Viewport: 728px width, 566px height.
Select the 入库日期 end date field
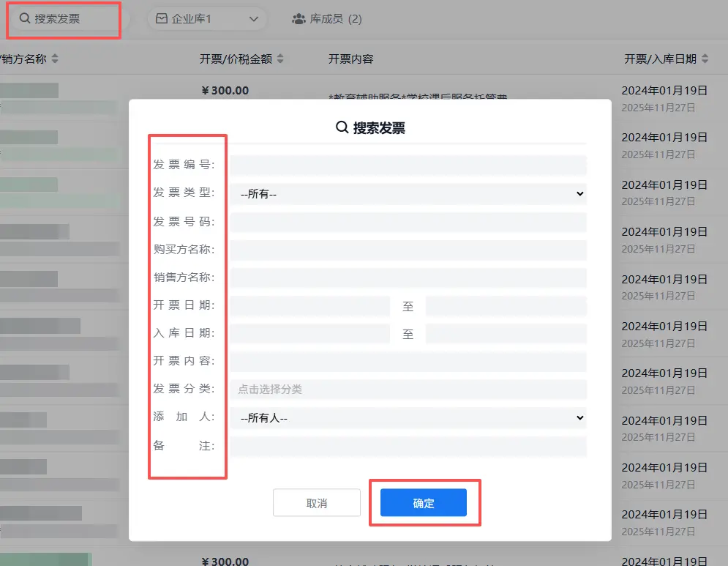[x=506, y=334]
